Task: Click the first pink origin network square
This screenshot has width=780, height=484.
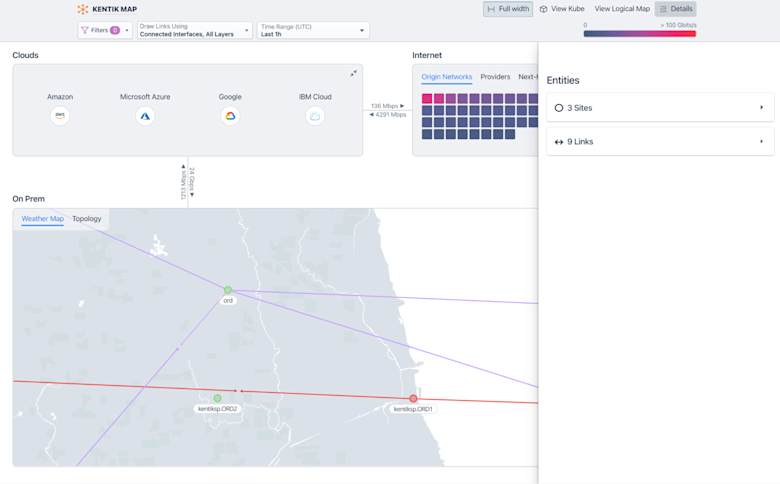Action: (427, 98)
